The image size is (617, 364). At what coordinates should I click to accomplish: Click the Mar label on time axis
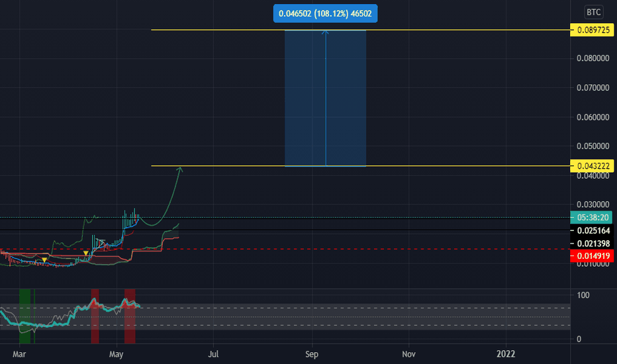click(19, 354)
